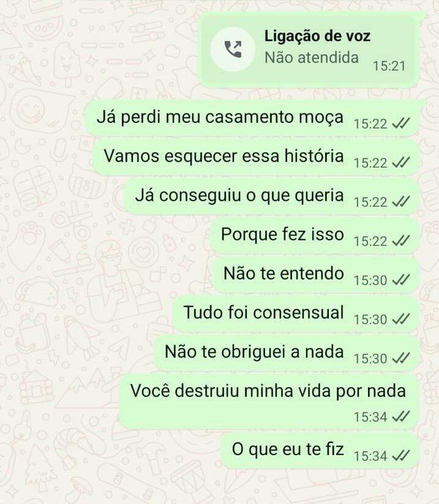Tap read ticks beside 'Tudo foi consensual'
Viewport: 439px width, 504px height.
tap(400, 319)
